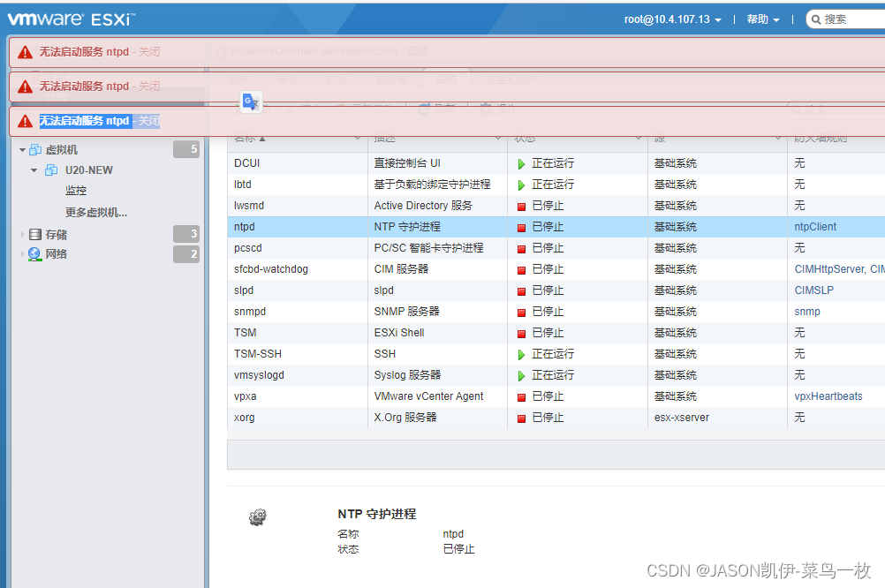Select the pcscd service name cell
This screenshot has height=588, width=885.
pyautogui.click(x=298, y=248)
